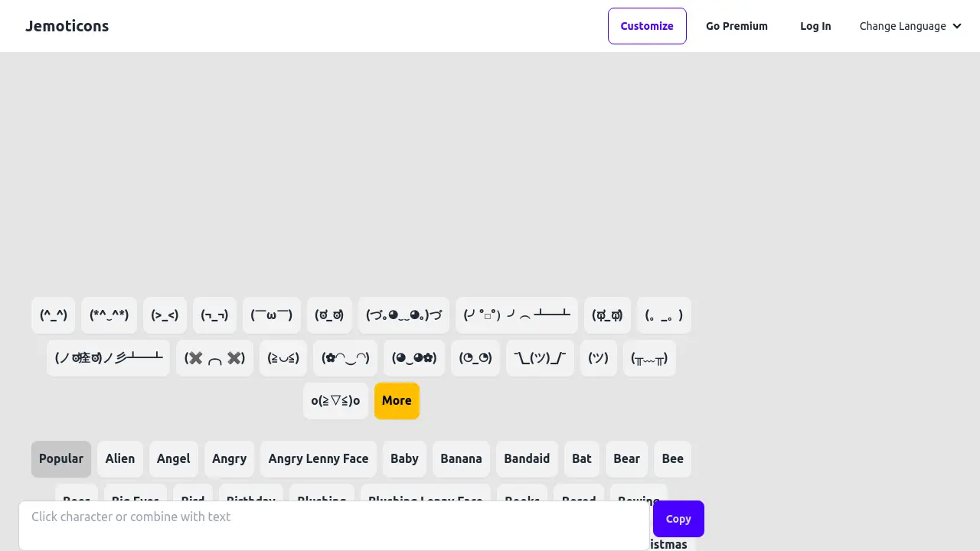The height and width of the screenshot is (551, 980).
Task: Switch to the Bee category
Action: click(673, 459)
